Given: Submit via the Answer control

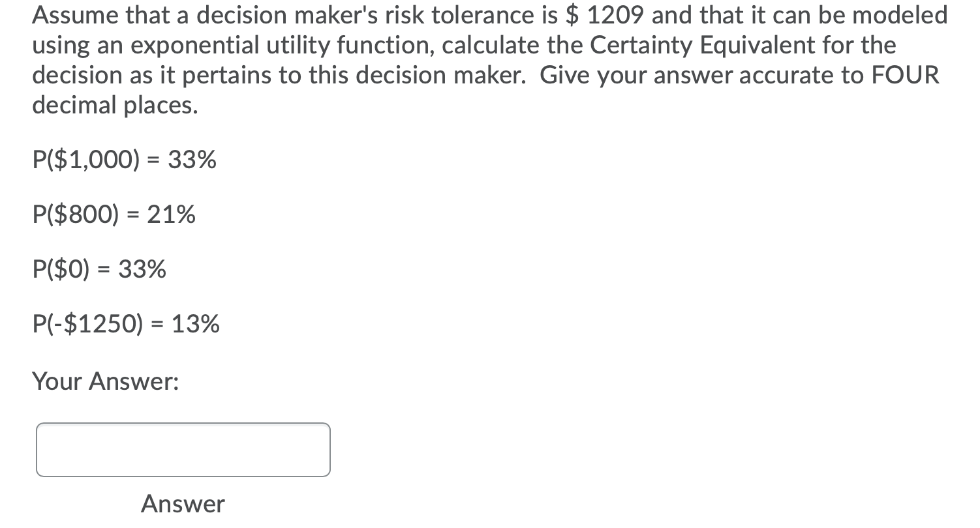Looking at the screenshot, I should (x=183, y=503).
